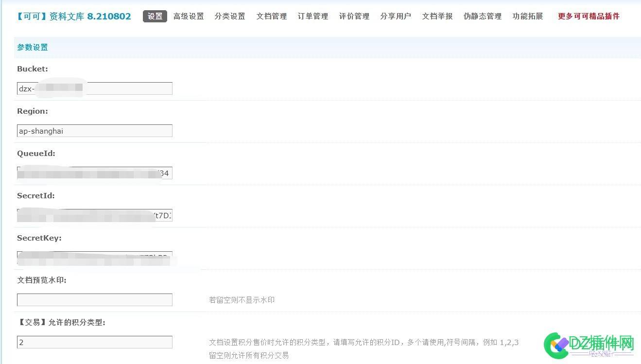Select the Region field containing ap-shanghai
Viewport: 641px width, 364px height.
[94, 130]
